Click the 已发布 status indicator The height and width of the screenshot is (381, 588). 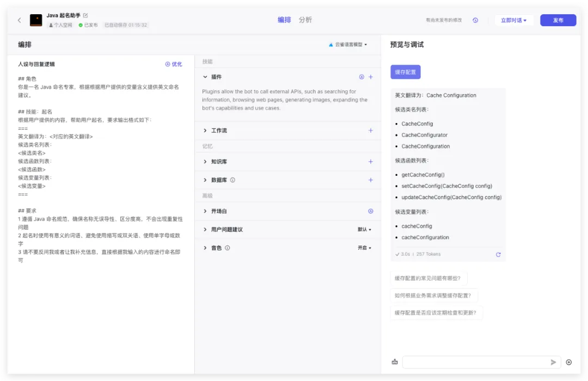point(88,25)
